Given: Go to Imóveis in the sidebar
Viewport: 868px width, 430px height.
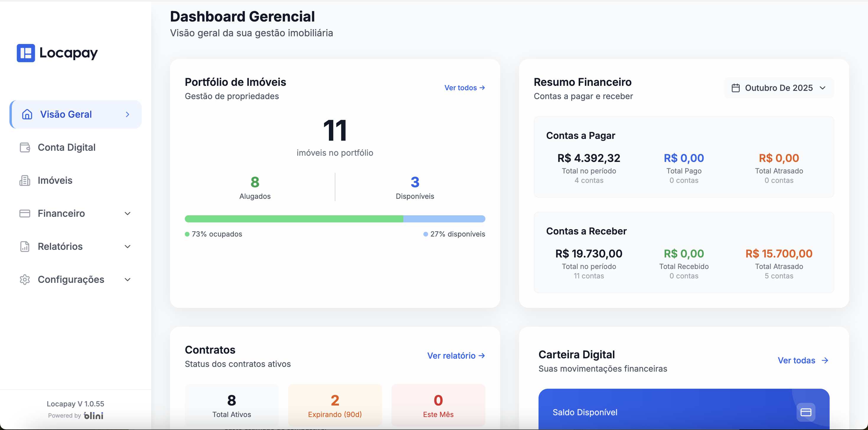Looking at the screenshot, I should coord(55,180).
